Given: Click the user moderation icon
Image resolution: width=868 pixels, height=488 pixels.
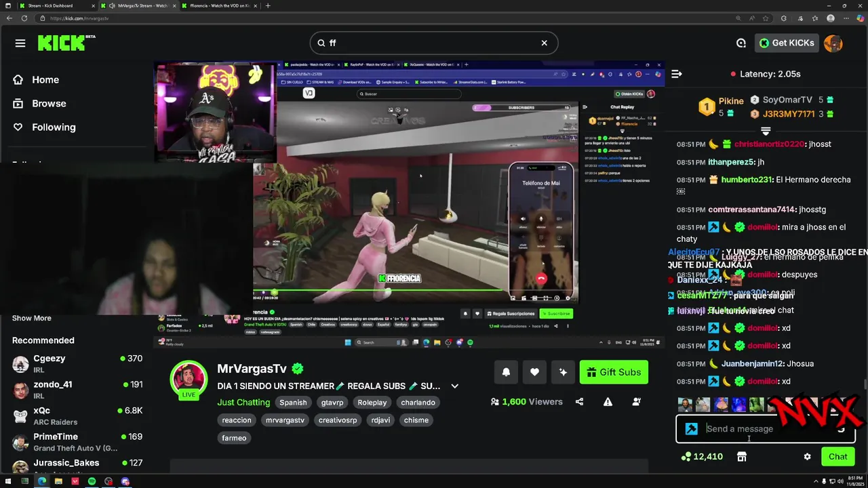Looking at the screenshot, I should [636, 401].
